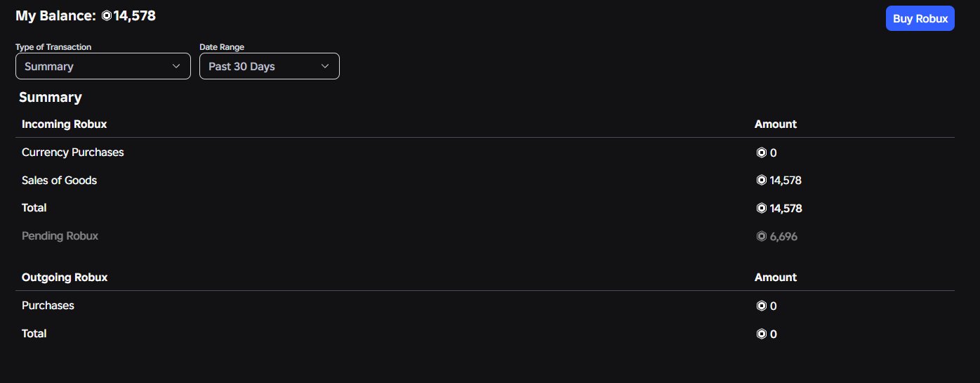980x383 pixels.
Task: Click the Purchases row label
Action: pos(48,306)
